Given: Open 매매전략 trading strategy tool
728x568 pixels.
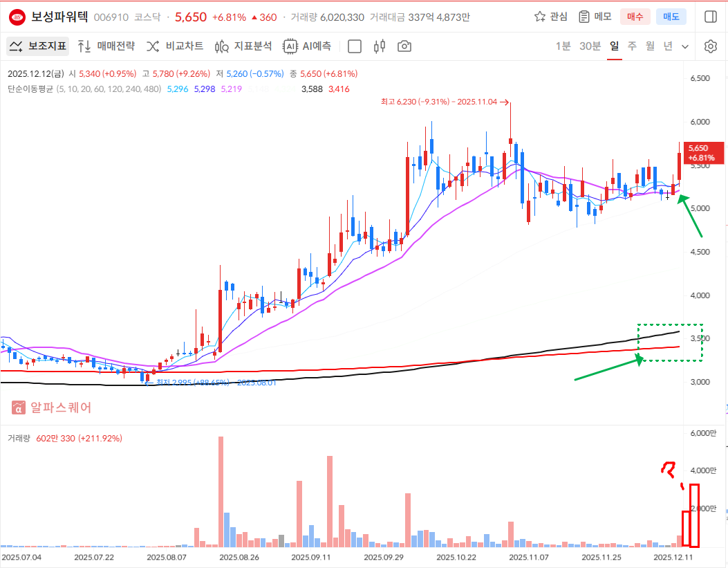Looking at the screenshot, I should pyautogui.click(x=106, y=46).
